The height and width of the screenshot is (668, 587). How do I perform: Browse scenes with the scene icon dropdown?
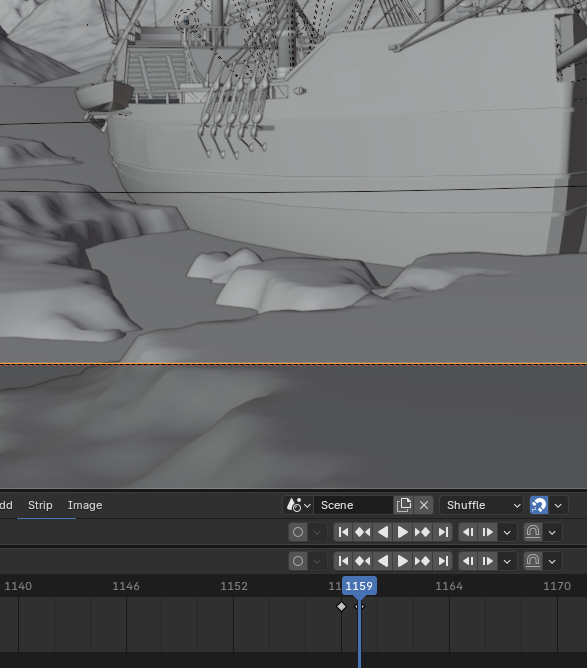298,505
